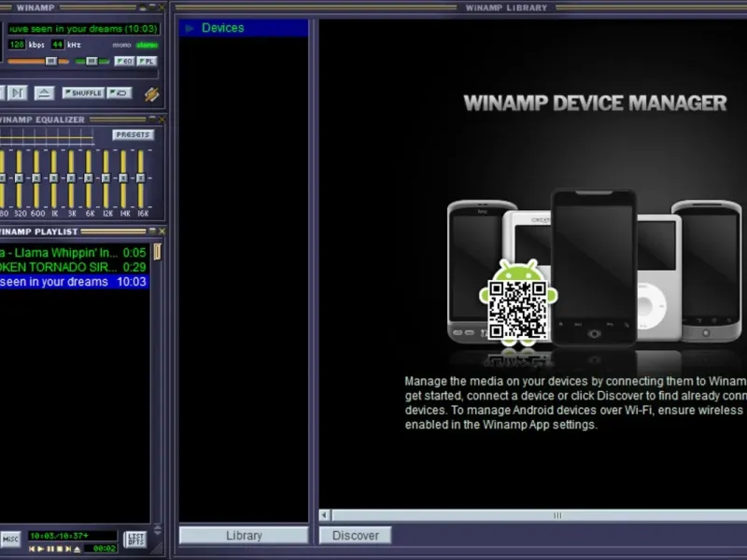The height and width of the screenshot is (560, 747).
Task: Toggle the SHUFFLE button
Action: point(83,92)
